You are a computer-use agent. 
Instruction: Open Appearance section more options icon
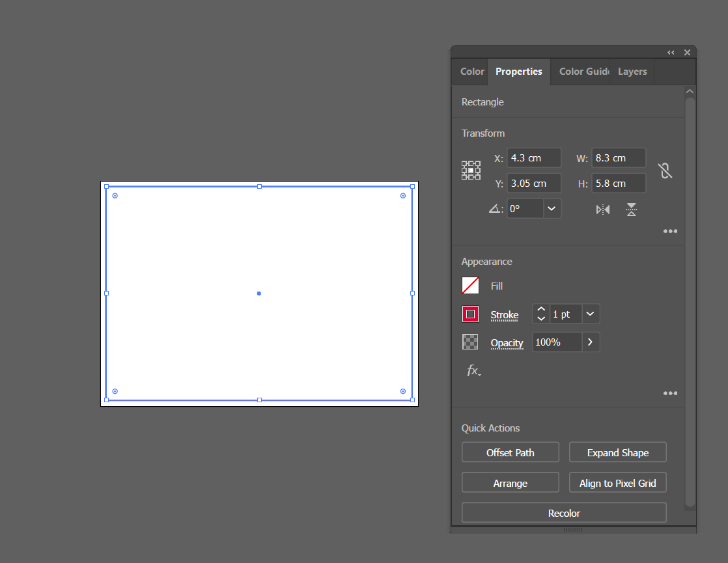(670, 393)
